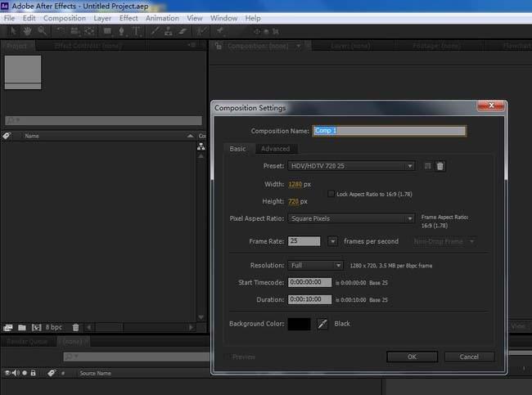Select the Type tool
This screenshot has height=395, width=532.
click(x=136, y=31)
